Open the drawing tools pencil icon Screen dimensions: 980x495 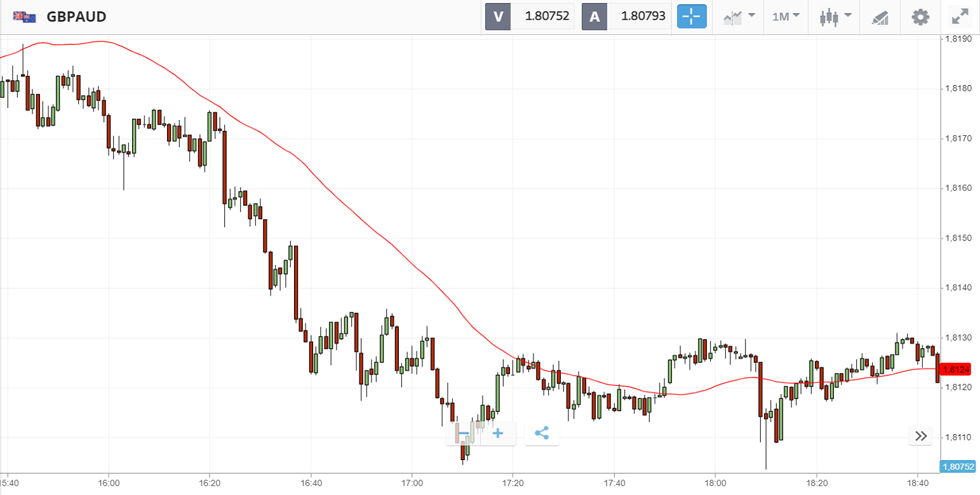(880, 17)
